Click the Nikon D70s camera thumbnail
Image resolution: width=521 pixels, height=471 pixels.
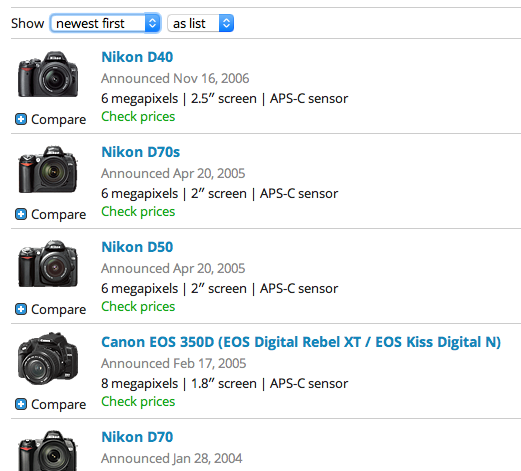click(48, 169)
